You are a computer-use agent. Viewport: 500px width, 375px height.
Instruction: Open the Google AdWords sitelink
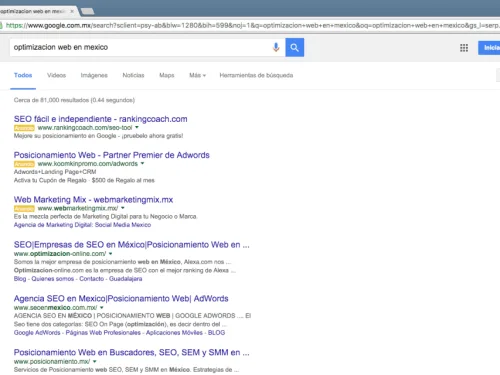click(37, 333)
